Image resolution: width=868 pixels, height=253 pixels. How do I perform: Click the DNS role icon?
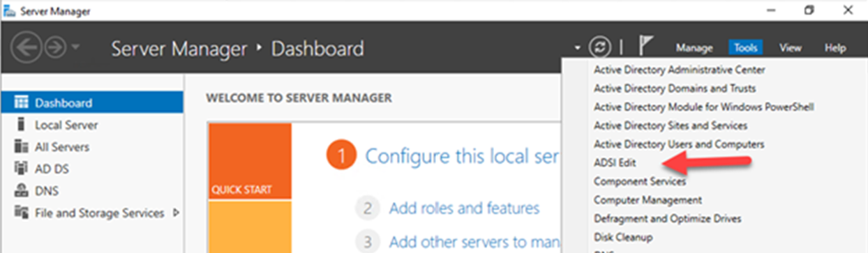(21, 191)
